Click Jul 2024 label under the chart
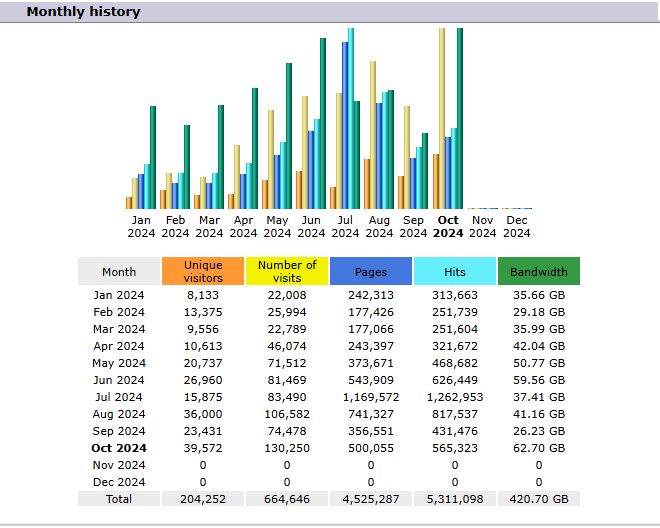Screen dimensions: 660x528 click(345, 227)
